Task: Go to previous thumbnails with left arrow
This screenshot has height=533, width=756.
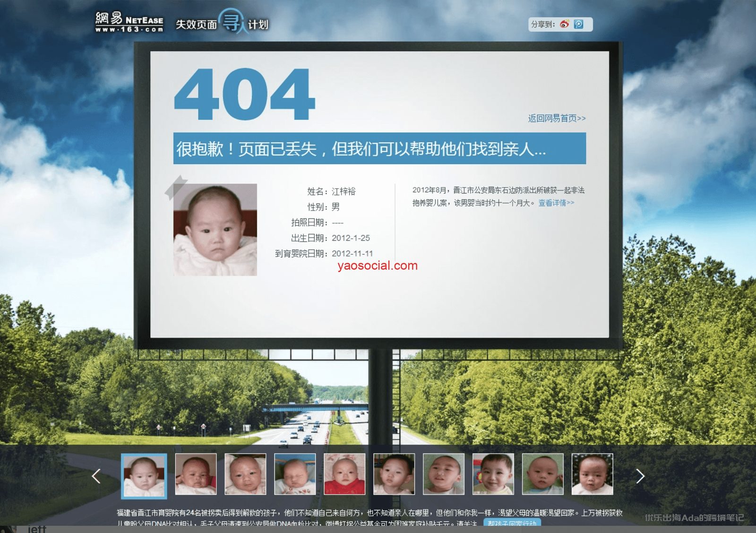Action: point(96,476)
